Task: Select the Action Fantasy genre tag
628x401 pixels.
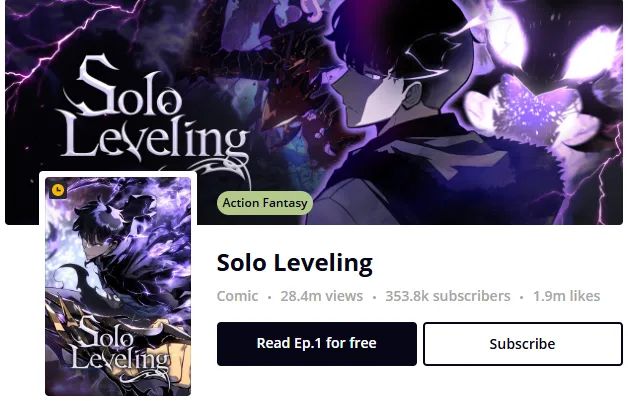Action: (x=265, y=203)
